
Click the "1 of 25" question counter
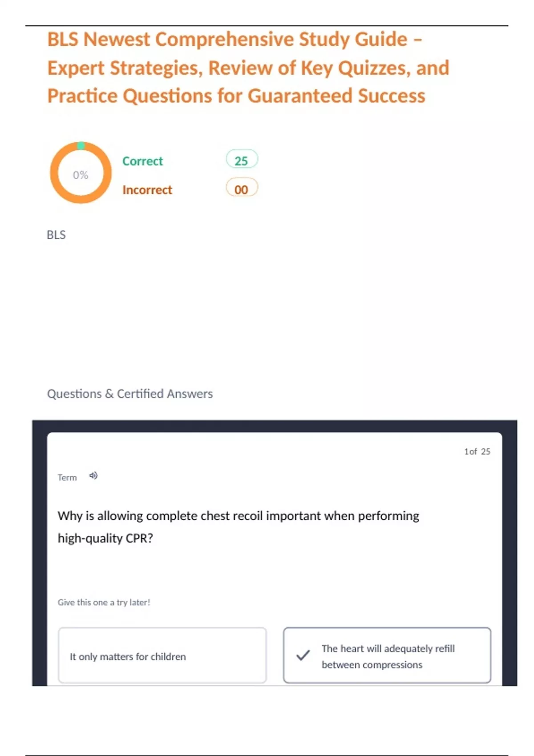(477, 451)
